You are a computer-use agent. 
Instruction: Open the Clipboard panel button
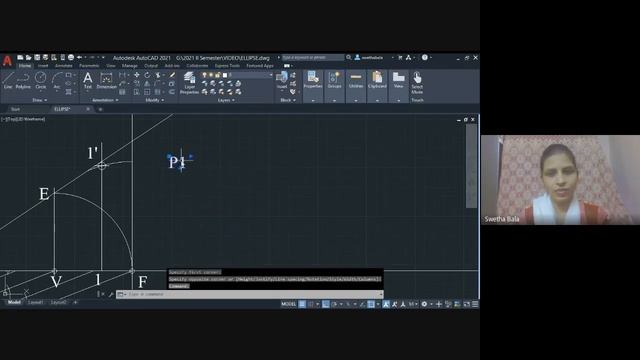pyautogui.click(x=377, y=80)
